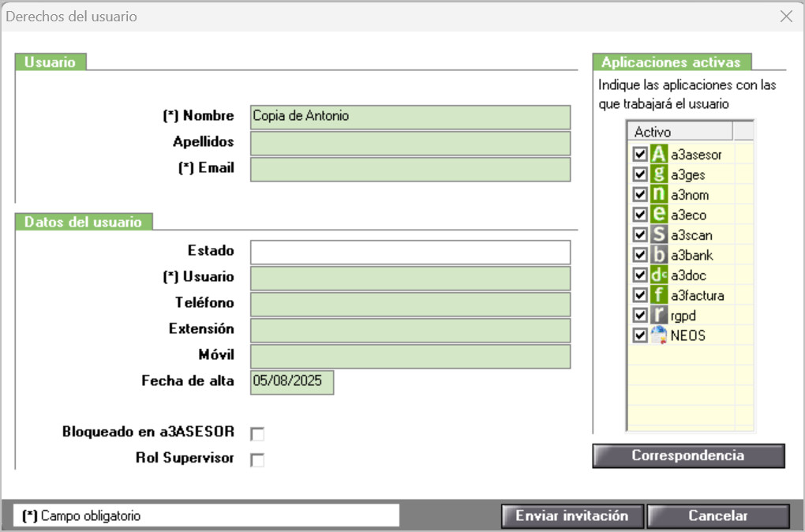This screenshot has width=805, height=532.
Task: Click the Activo column header
Action: [x=680, y=132]
